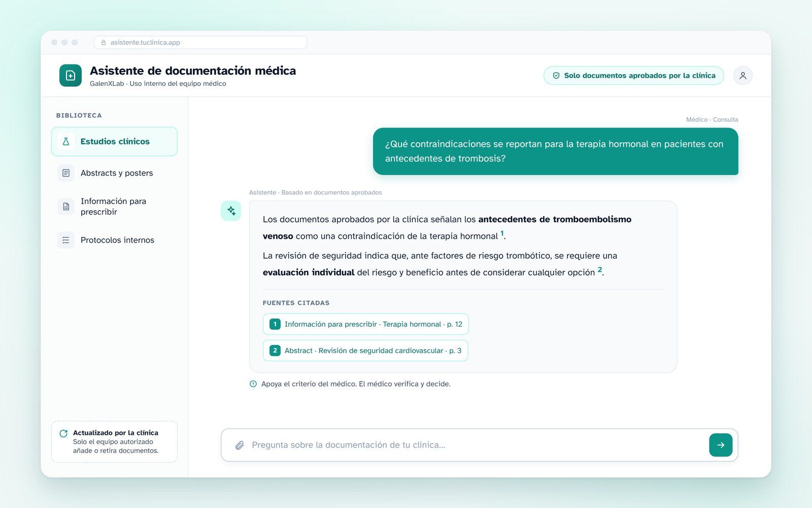Click the physician's question message bubble
Image resolution: width=812 pixels, height=508 pixels.
555,151
